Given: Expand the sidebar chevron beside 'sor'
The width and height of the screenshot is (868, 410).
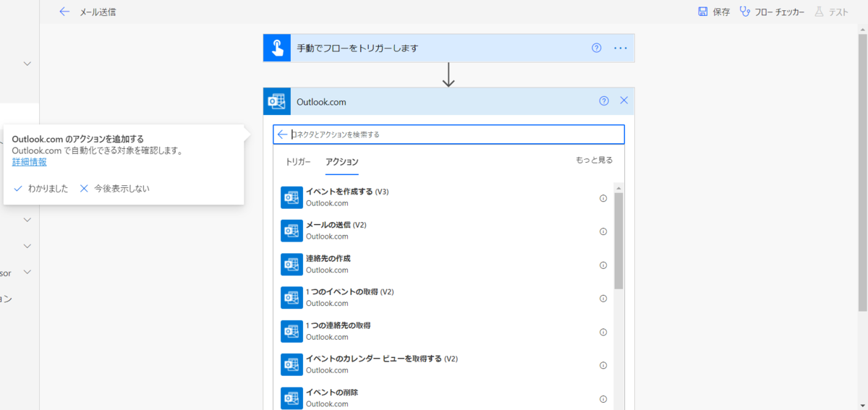Looking at the screenshot, I should [x=27, y=272].
